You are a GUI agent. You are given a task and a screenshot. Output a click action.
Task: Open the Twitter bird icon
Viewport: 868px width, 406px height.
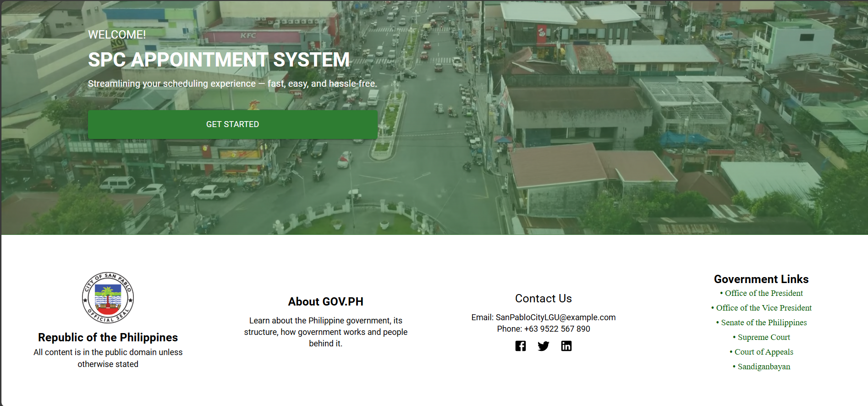tap(543, 346)
